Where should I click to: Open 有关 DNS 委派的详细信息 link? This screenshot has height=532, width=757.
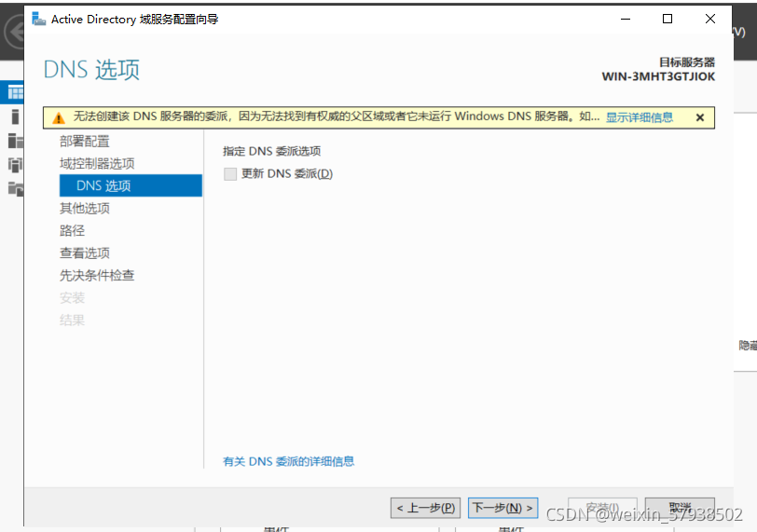[x=288, y=461]
